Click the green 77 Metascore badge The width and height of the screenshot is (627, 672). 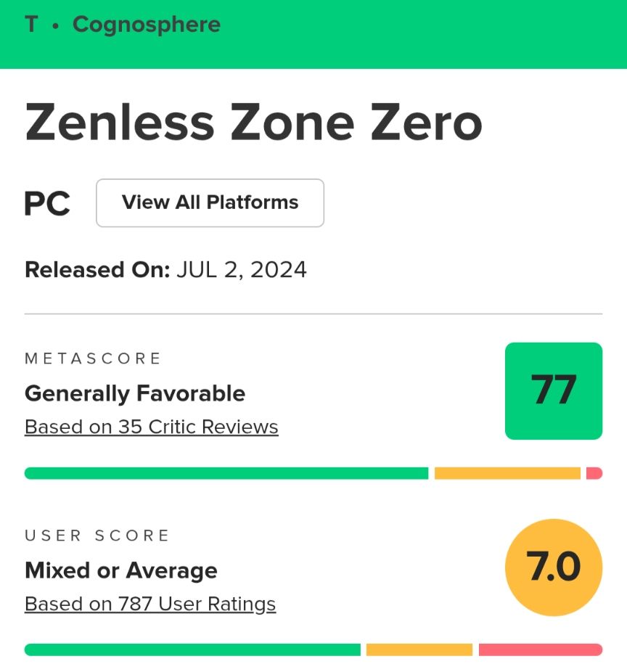[554, 391]
